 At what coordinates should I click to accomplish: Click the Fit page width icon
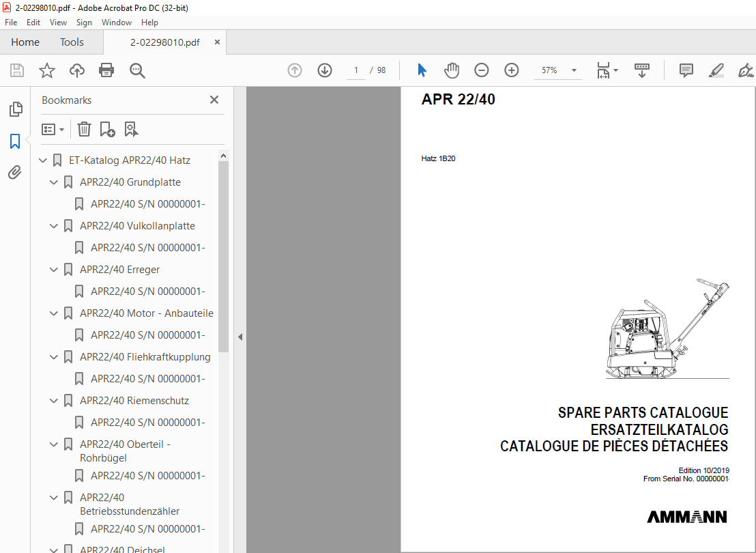pyautogui.click(x=603, y=70)
